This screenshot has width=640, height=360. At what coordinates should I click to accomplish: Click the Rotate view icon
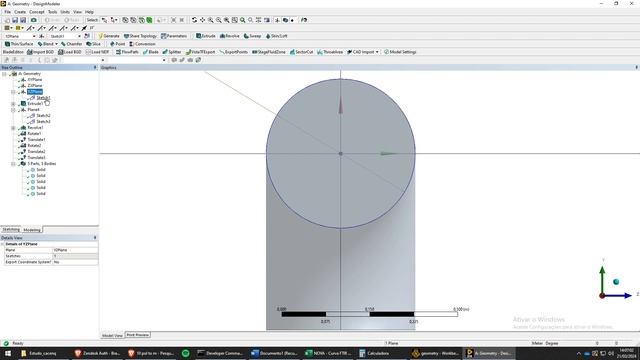[194, 20]
